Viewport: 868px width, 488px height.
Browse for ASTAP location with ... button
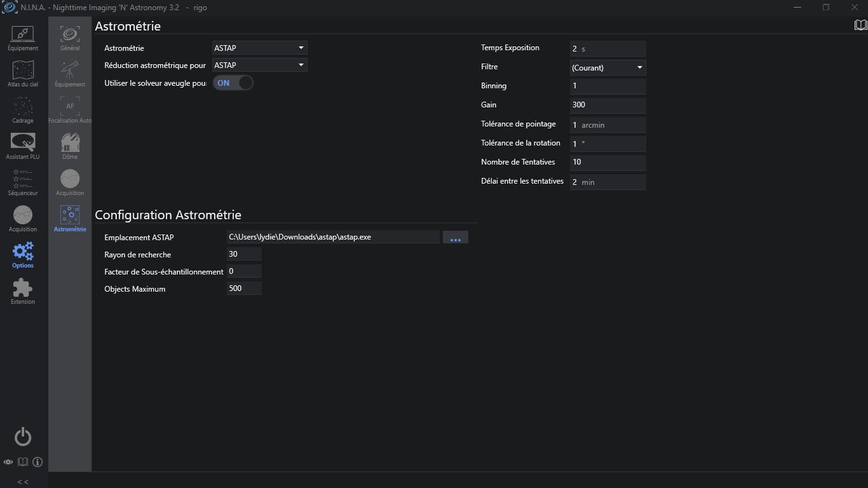[455, 237]
